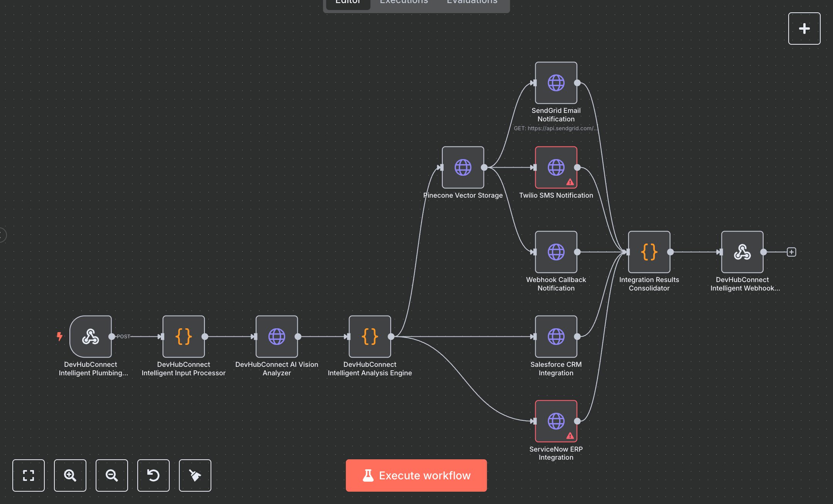Screen dimensions: 833x504
Task: Open the DevHubConnect Intelligent Plumbing webhook trigger
Action: click(x=90, y=336)
